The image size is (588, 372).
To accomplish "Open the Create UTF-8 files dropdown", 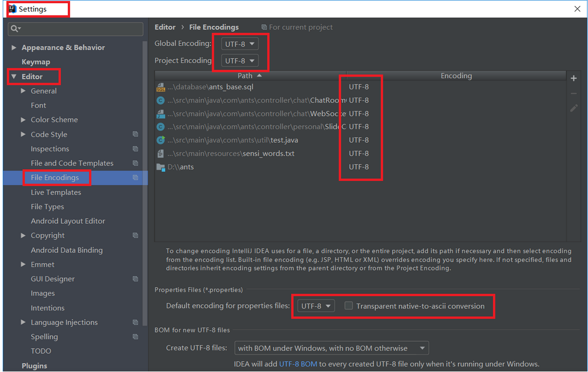I will click(x=332, y=348).
